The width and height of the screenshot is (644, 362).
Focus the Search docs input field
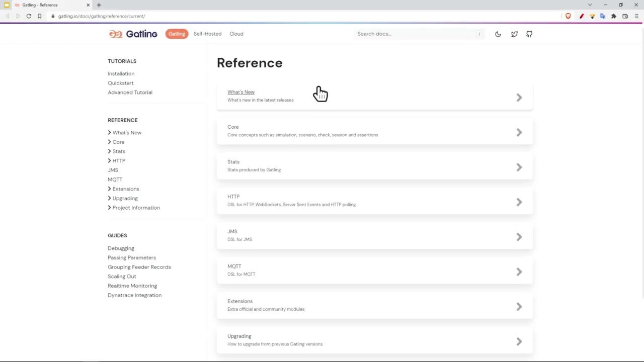[415, 34]
